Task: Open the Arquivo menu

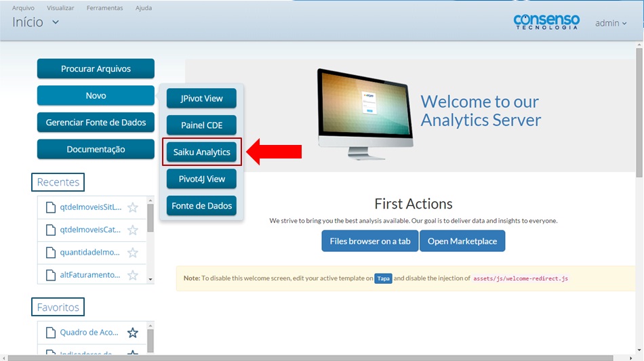Action: tap(23, 8)
